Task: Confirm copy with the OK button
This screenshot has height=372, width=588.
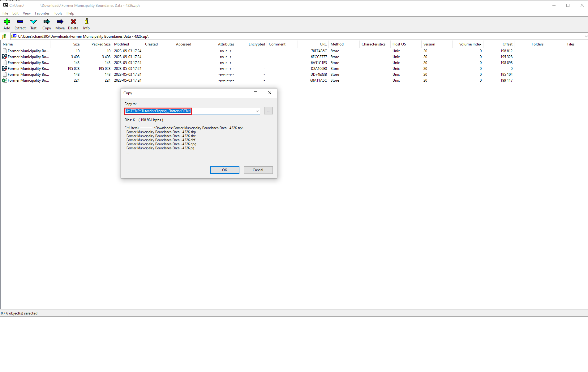Action: (x=225, y=170)
